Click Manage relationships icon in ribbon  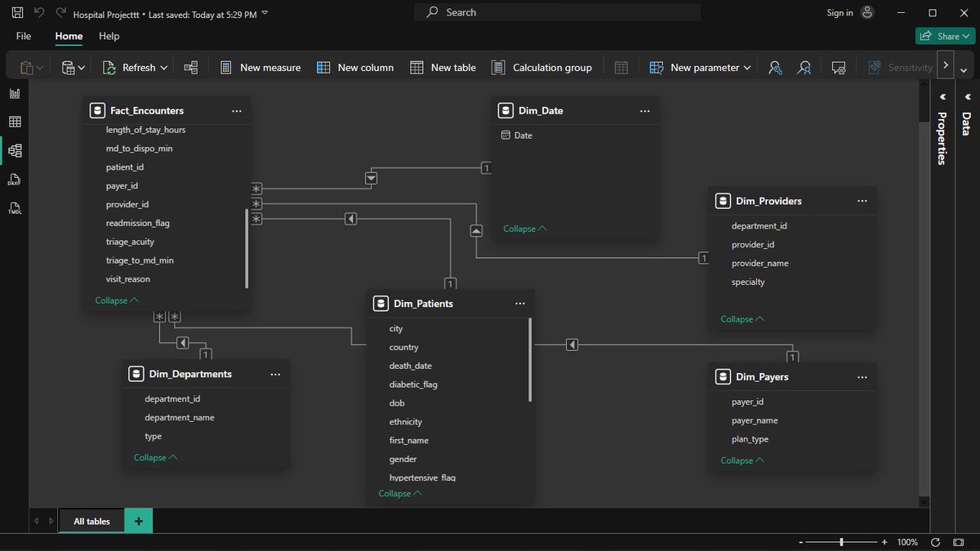tap(191, 68)
